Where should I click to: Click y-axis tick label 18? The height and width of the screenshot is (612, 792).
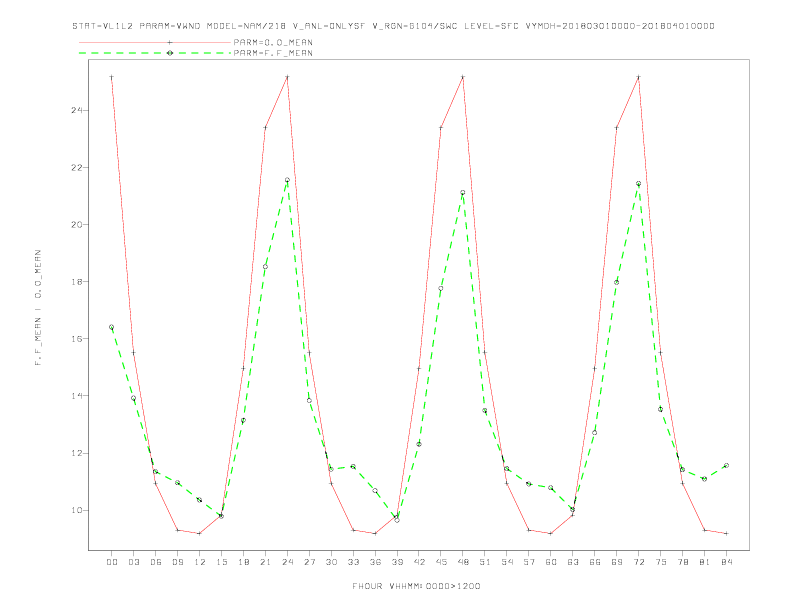(x=77, y=281)
